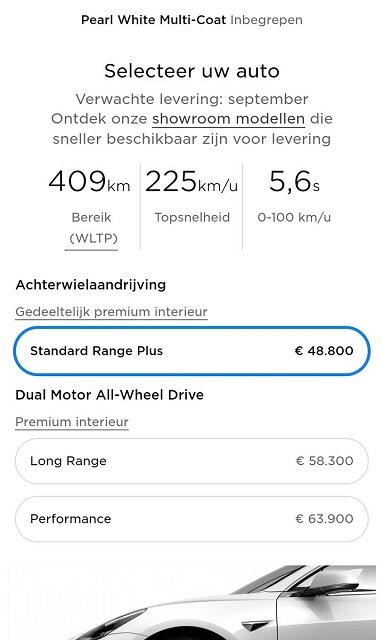Screen dimensions: 383x640
Task: Select the Standard Range Plus option
Action: 192,351
